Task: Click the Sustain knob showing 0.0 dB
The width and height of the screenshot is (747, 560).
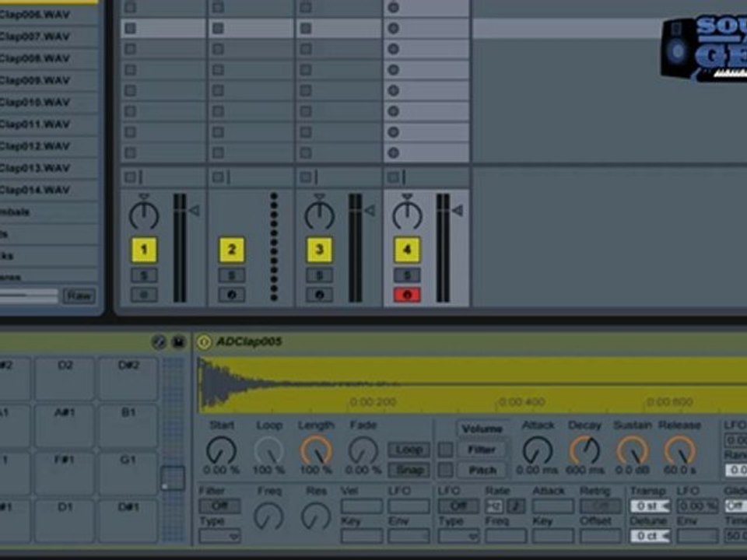Action: pyautogui.click(x=633, y=450)
